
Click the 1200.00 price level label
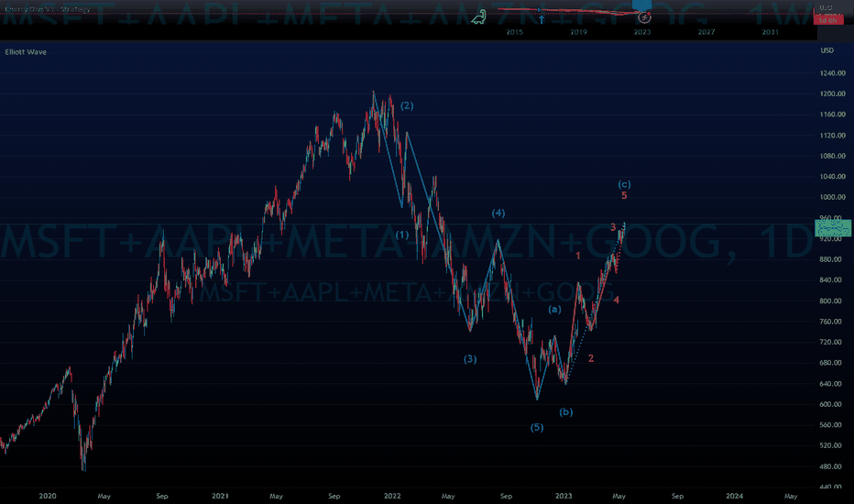[833, 93]
